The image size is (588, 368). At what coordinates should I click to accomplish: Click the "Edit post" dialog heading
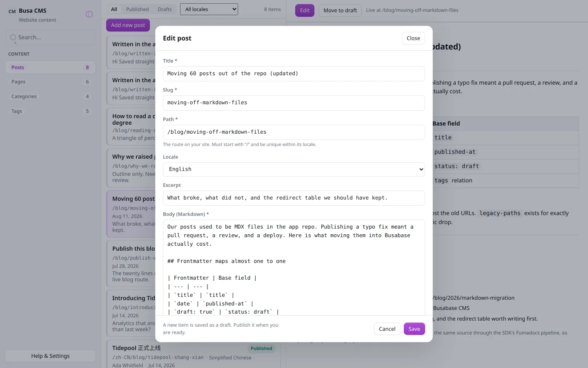point(177,38)
